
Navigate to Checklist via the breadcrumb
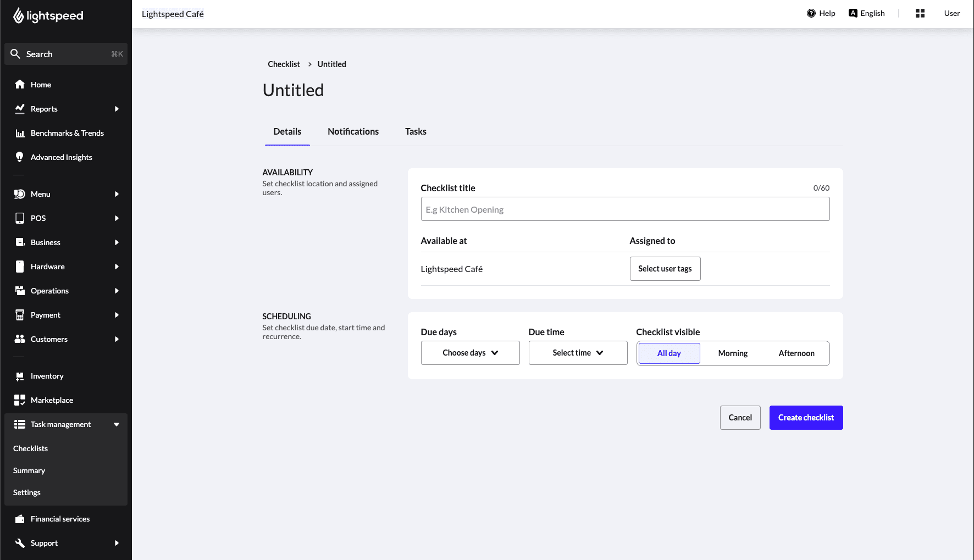pyautogui.click(x=284, y=64)
